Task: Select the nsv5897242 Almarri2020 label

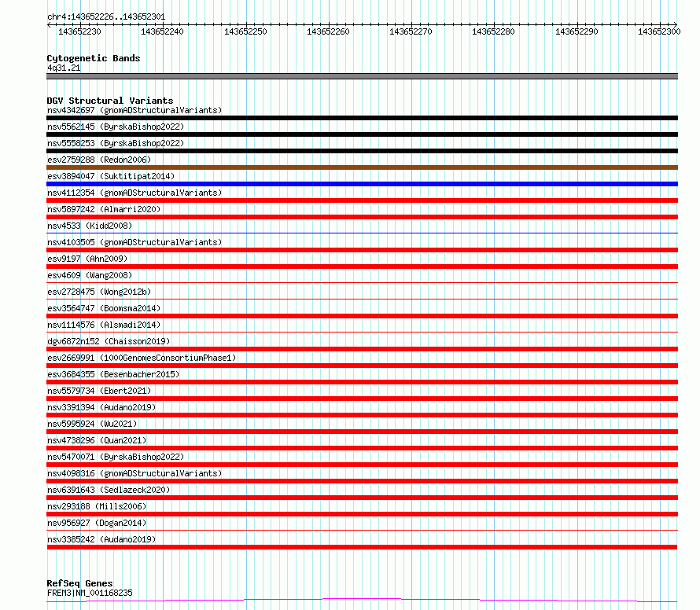Action: coord(104,209)
